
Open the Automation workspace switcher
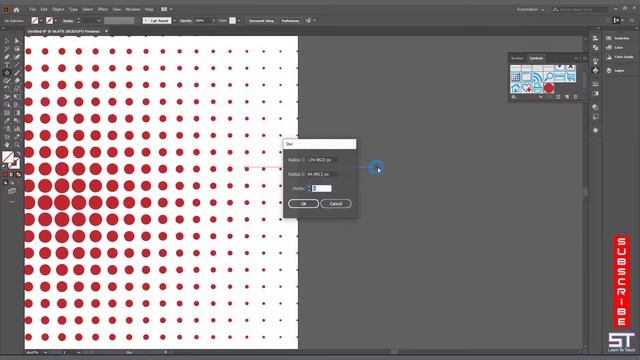pyautogui.click(x=531, y=9)
